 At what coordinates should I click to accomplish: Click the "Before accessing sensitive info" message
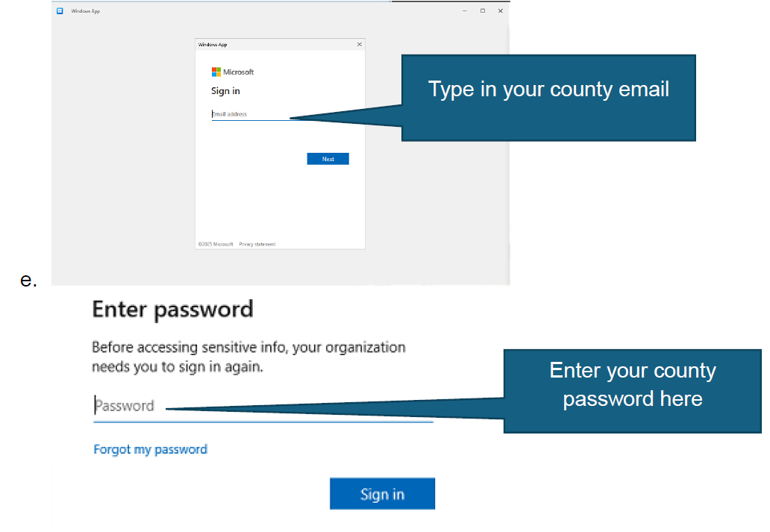(248, 357)
